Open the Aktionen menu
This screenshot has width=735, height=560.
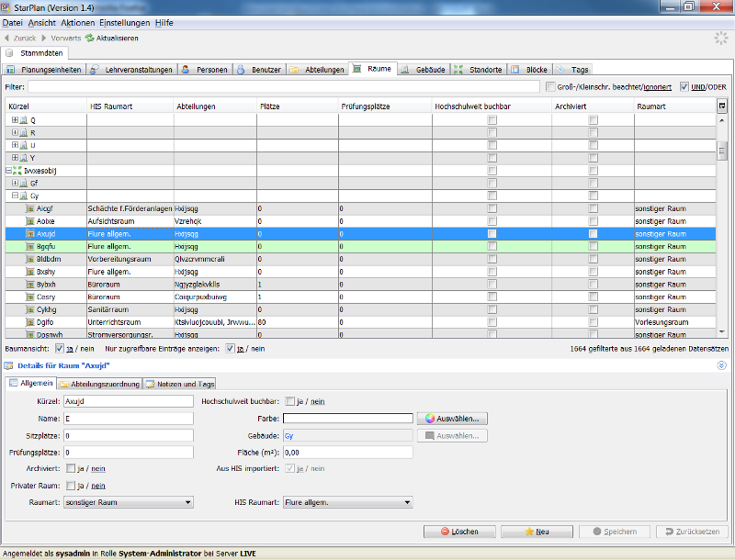[x=78, y=23]
